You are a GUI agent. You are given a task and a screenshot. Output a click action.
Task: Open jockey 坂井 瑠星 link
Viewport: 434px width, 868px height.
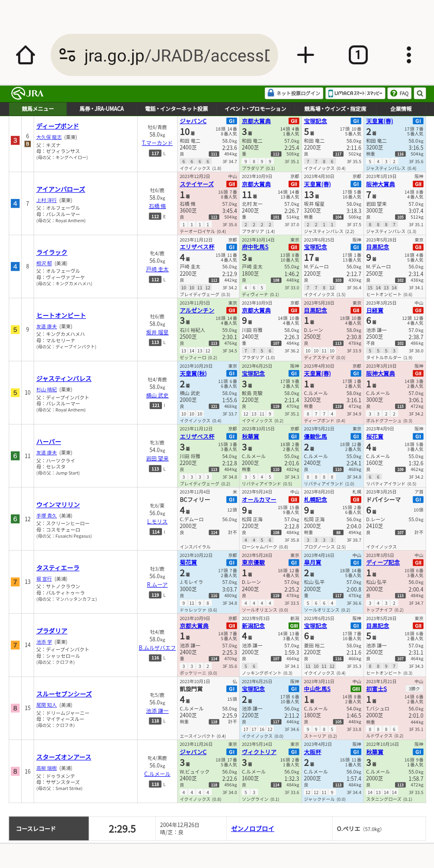(157, 332)
